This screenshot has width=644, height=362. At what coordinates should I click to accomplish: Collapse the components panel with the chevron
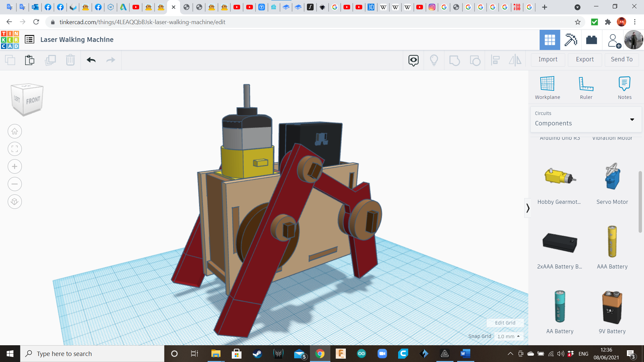(528, 208)
